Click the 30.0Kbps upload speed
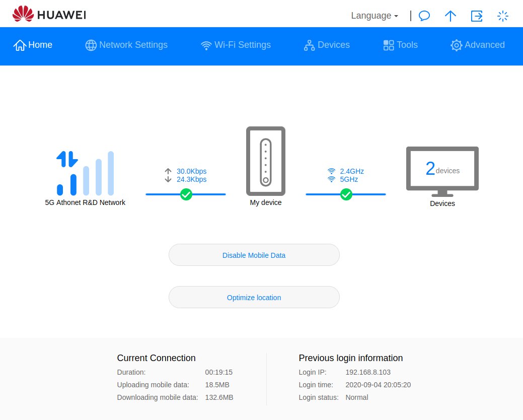Screen dimensions: 523x420 pyautogui.click(x=191, y=171)
